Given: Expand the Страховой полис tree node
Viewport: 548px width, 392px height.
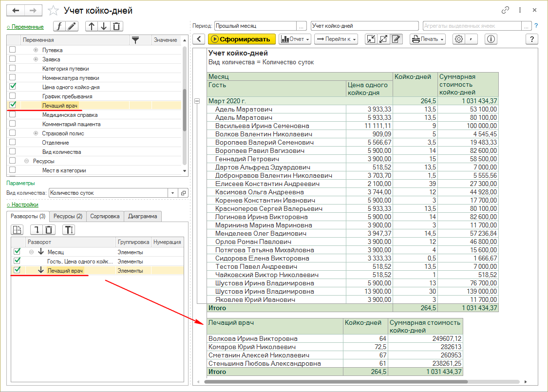Looking at the screenshot, I should coord(36,133).
